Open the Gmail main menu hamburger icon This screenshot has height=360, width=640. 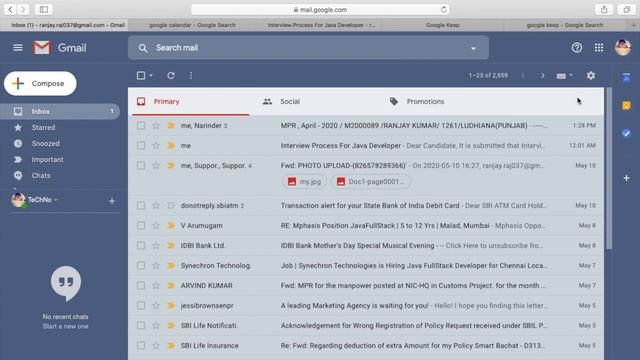point(18,48)
